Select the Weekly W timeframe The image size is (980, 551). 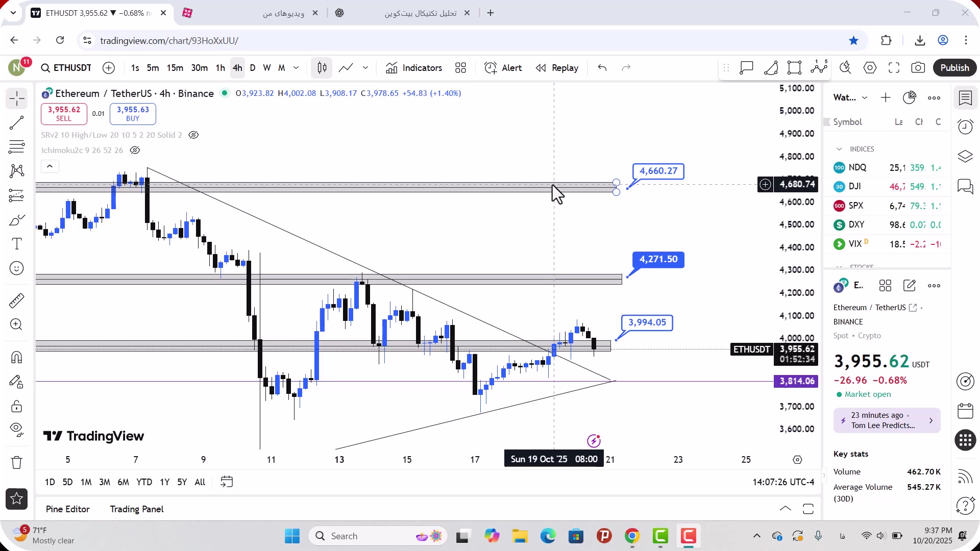(267, 68)
